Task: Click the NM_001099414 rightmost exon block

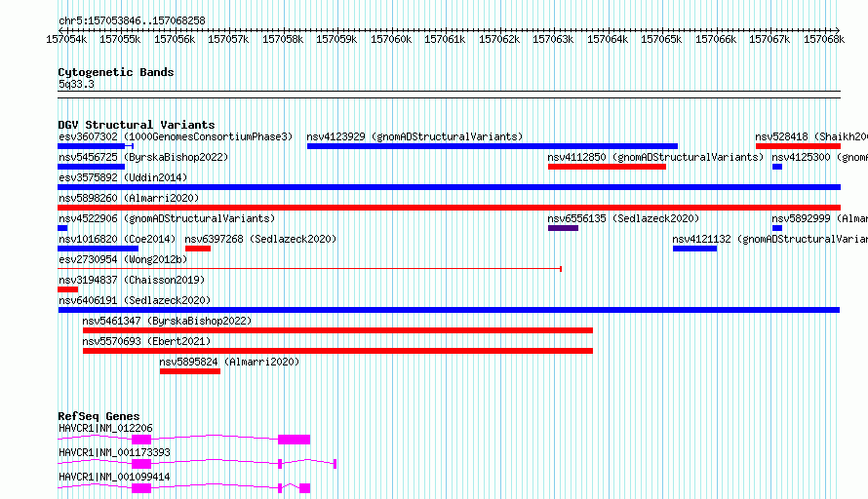Action: tap(304, 488)
